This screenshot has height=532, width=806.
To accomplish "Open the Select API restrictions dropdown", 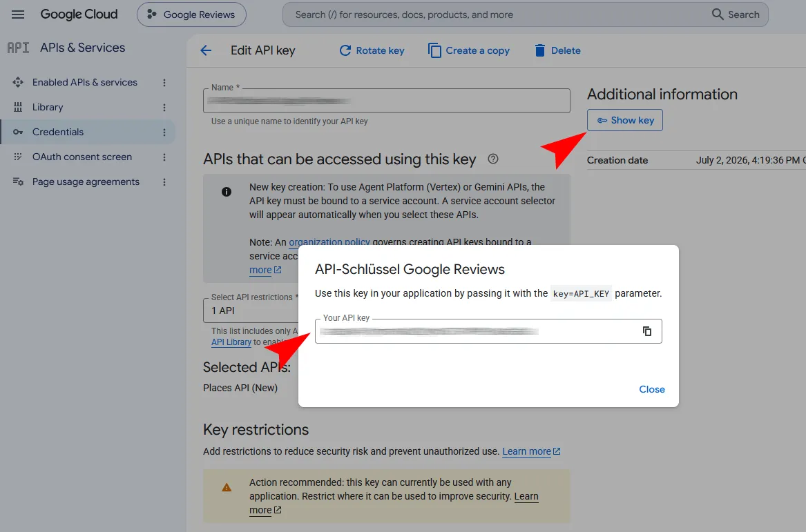I will pyautogui.click(x=251, y=311).
